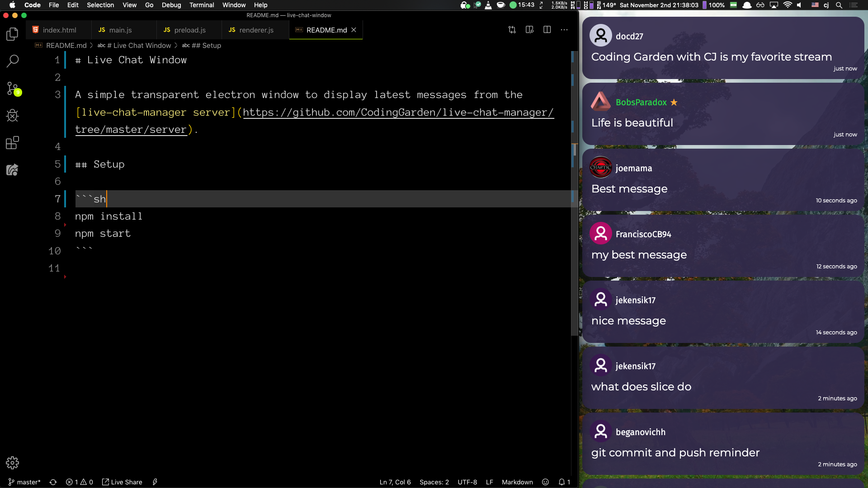Open the Selection menu
Viewport: 868px width, 488px height.
(100, 5)
